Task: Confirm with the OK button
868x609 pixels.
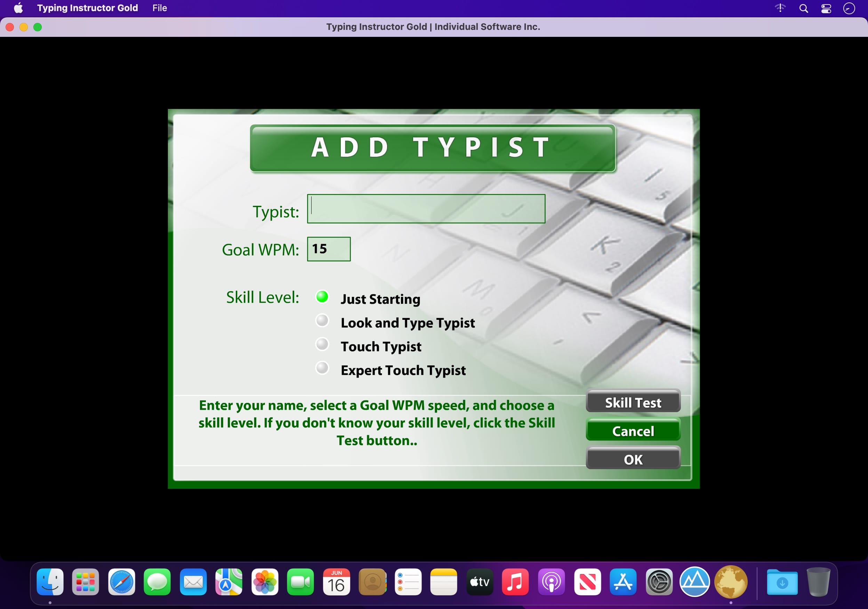Action: click(633, 459)
